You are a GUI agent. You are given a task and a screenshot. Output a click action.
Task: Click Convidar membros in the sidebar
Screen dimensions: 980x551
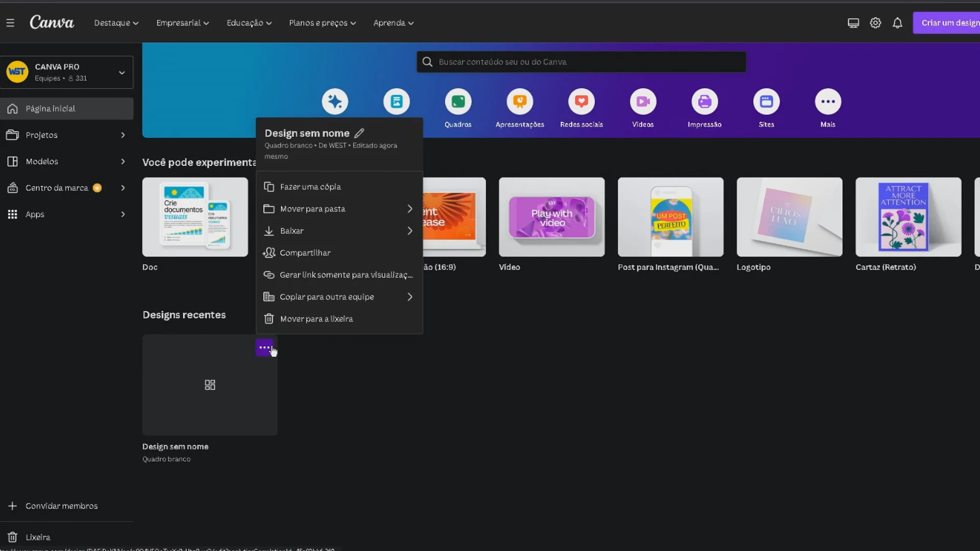coord(61,506)
